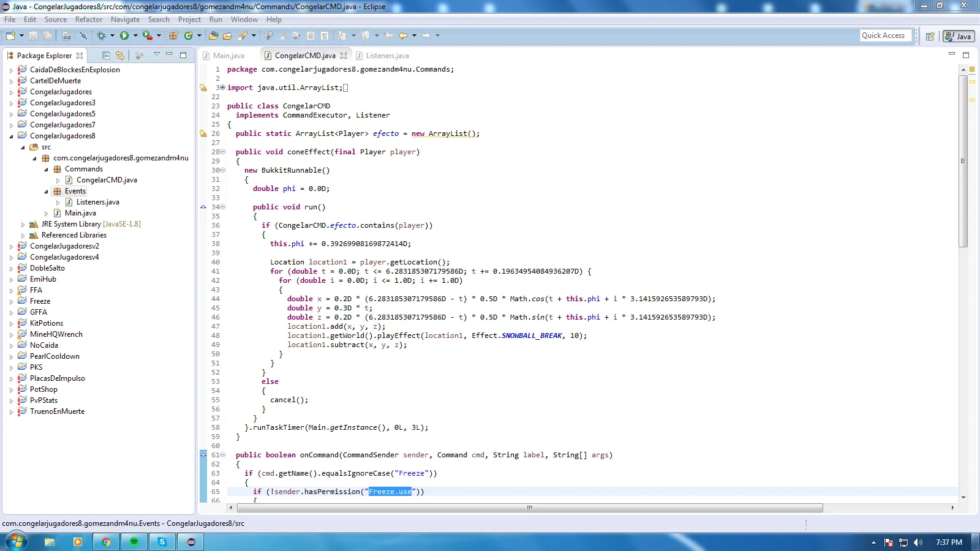This screenshot has width=980, height=551.
Task: Open the Refactor menu
Action: click(89, 20)
